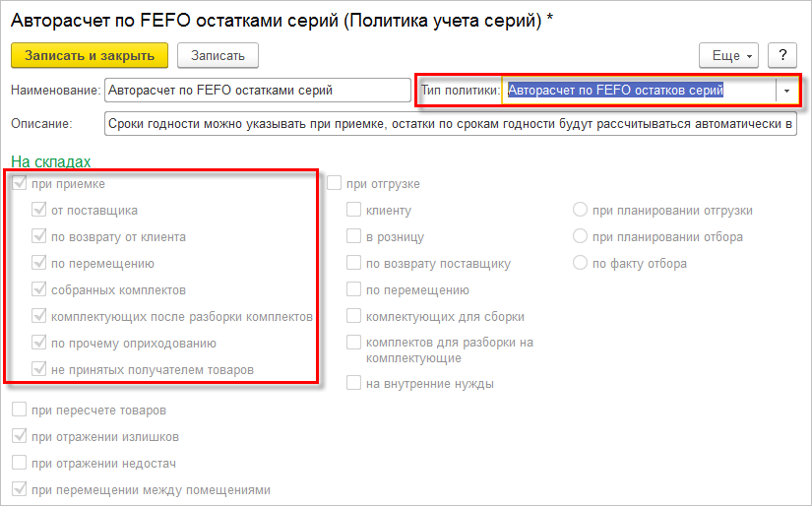Toggle при отражении недостач checkbox
The width and height of the screenshot is (812, 506).
point(19,463)
